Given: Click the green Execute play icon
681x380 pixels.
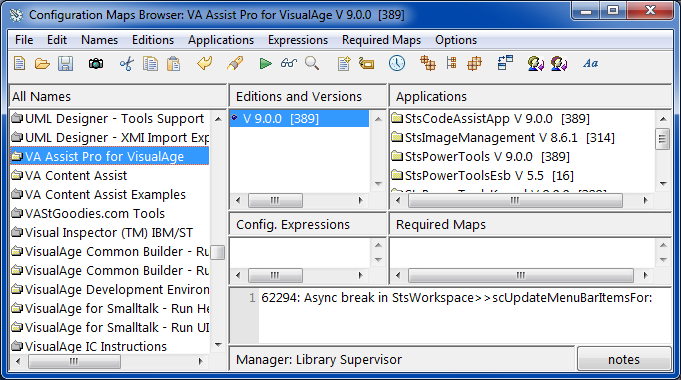Looking at the screenshot, I should click(265, 64).
